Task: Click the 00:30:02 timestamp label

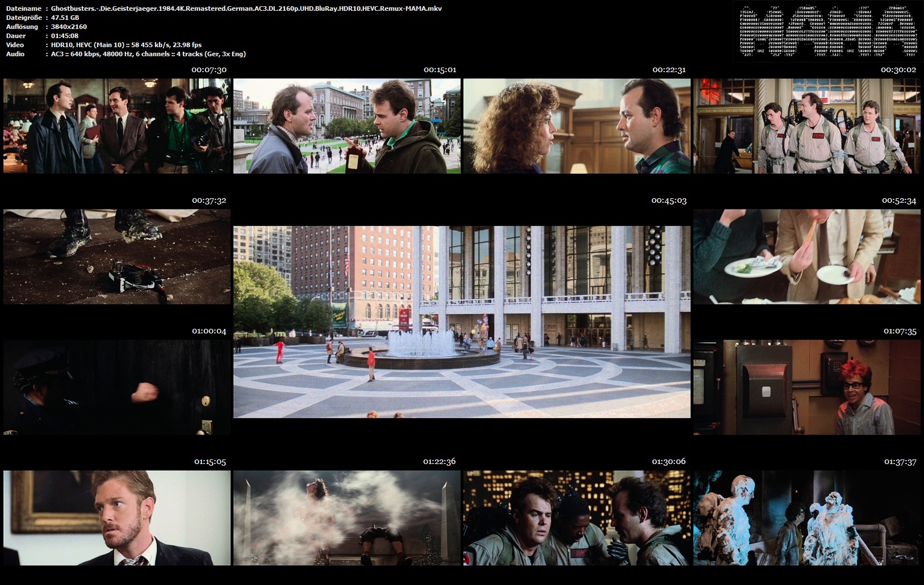Action: click(898, 70)
